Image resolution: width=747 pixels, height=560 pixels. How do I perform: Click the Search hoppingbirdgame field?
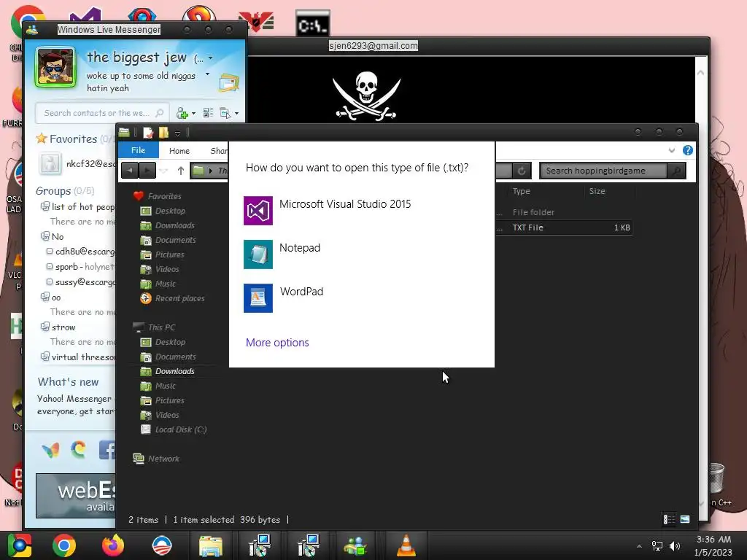click(603, 171)
